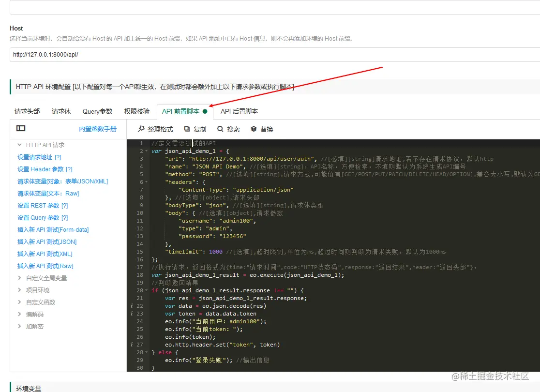
Task: Click the url line in the code editor
Action: 329,159
